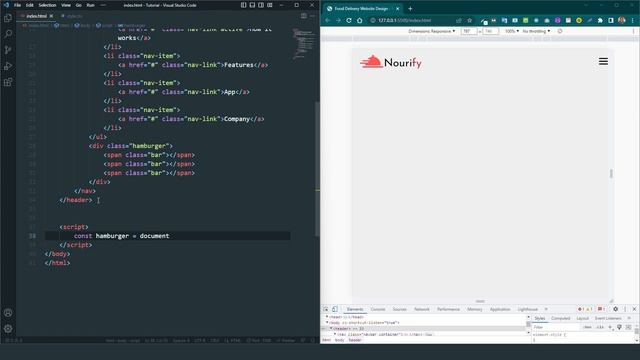
Task: Click line 38 with const hamburger
Action: click(x=167, y=236)
